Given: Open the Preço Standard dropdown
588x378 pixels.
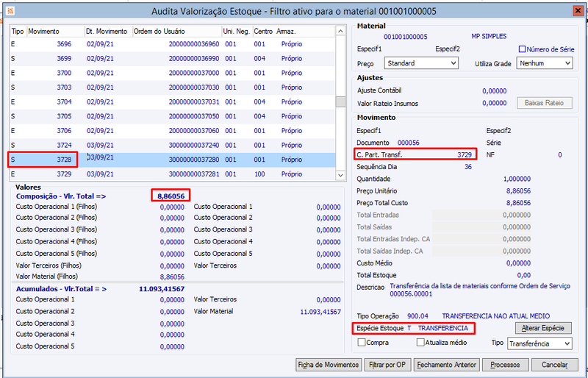Looking at the screenshot, I should [x=421, y=63].
